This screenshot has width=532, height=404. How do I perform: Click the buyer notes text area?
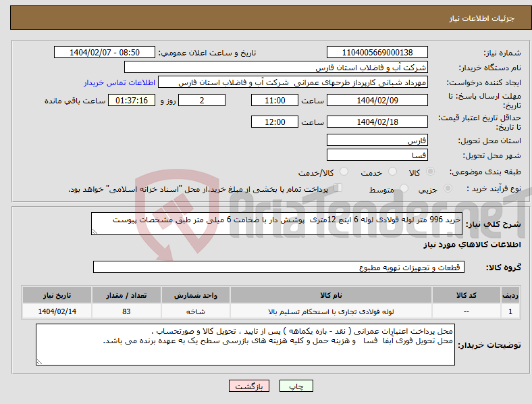click(x=245, y=345)
